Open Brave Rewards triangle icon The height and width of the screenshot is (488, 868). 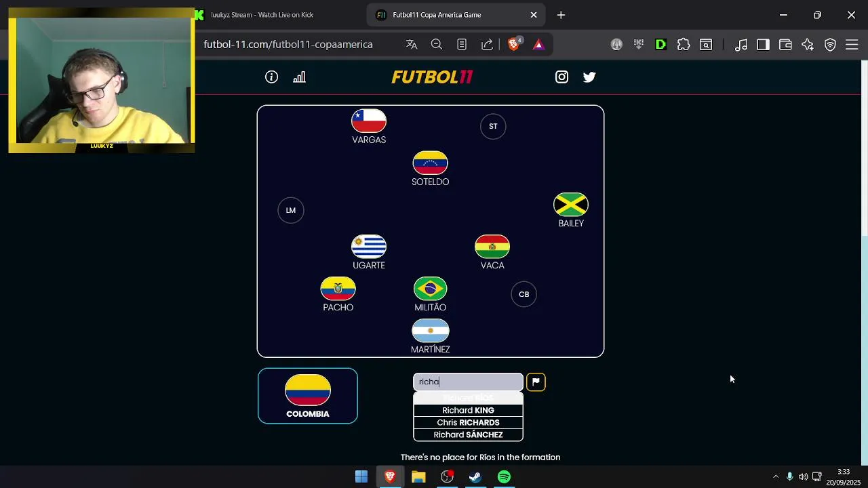click(538, 44)
